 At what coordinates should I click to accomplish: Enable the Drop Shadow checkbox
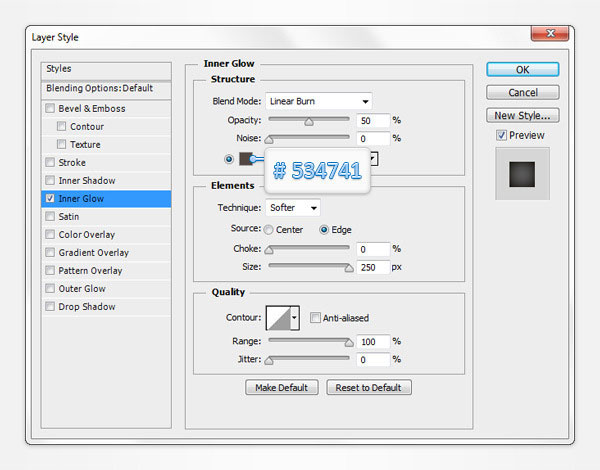point(50,306)
